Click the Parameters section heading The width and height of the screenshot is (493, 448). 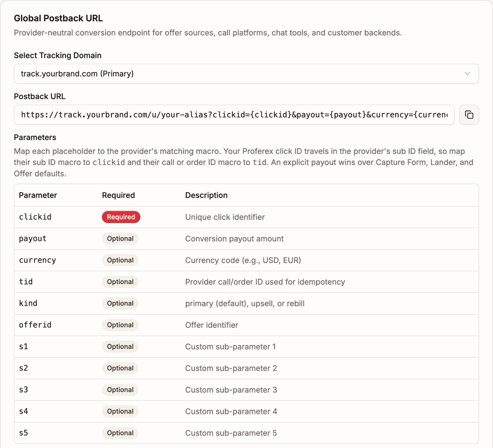(35, 137)
